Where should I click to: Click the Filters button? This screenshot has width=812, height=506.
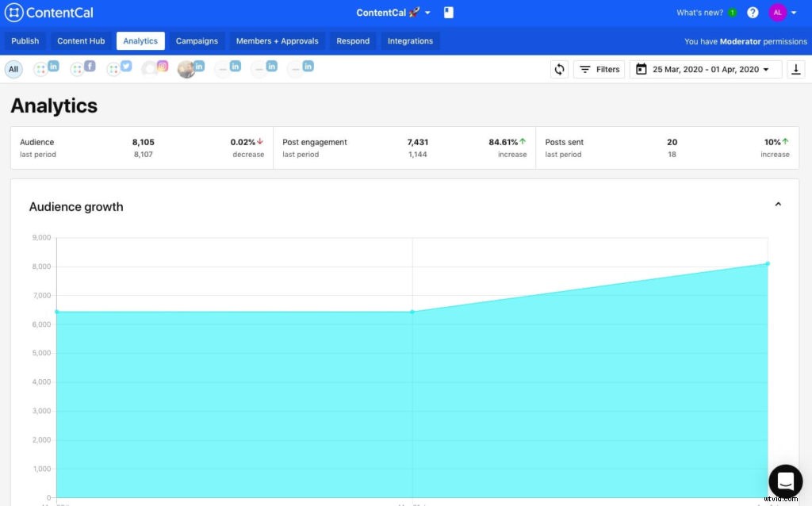tap(599, 69)
